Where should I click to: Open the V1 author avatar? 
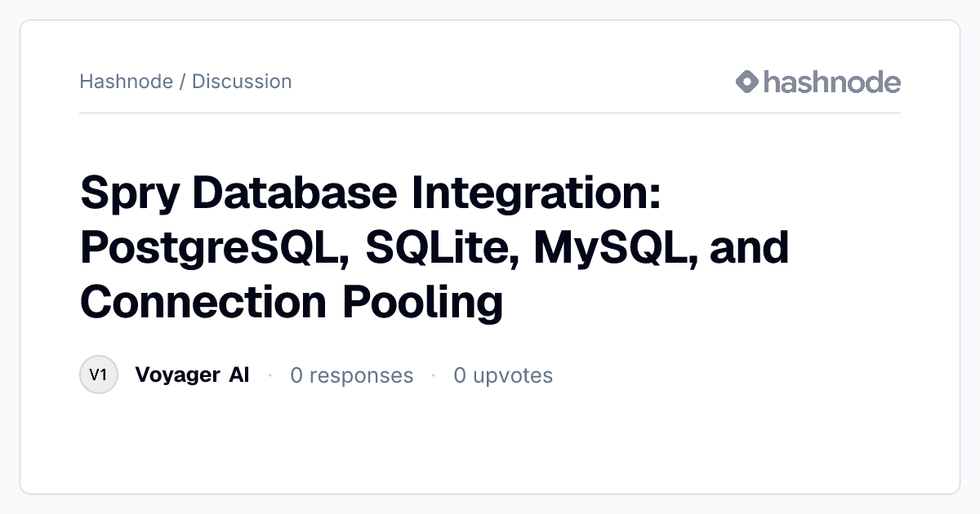coord(99,375)
